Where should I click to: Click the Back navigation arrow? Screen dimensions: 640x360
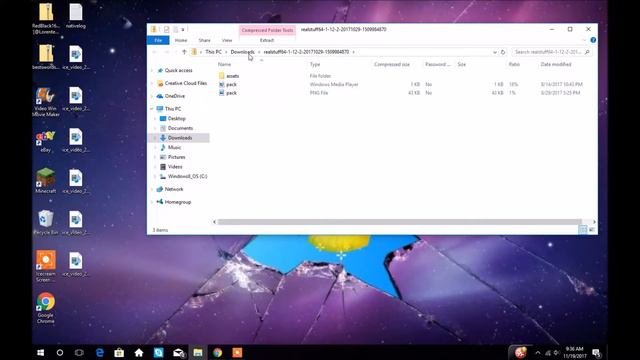click(154, 52)
